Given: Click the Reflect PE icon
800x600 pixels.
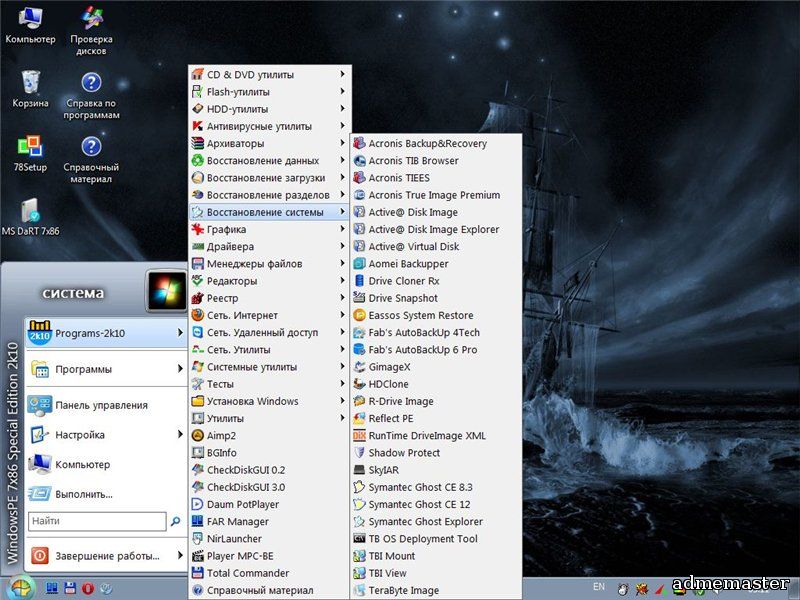Looking at the screenshot, I should [x=359, y=418].
